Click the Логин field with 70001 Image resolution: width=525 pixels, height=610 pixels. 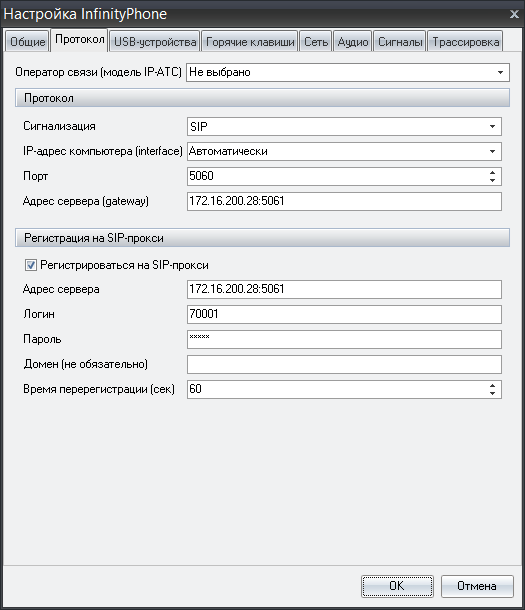pyautogui.click(x=344, y=314)
